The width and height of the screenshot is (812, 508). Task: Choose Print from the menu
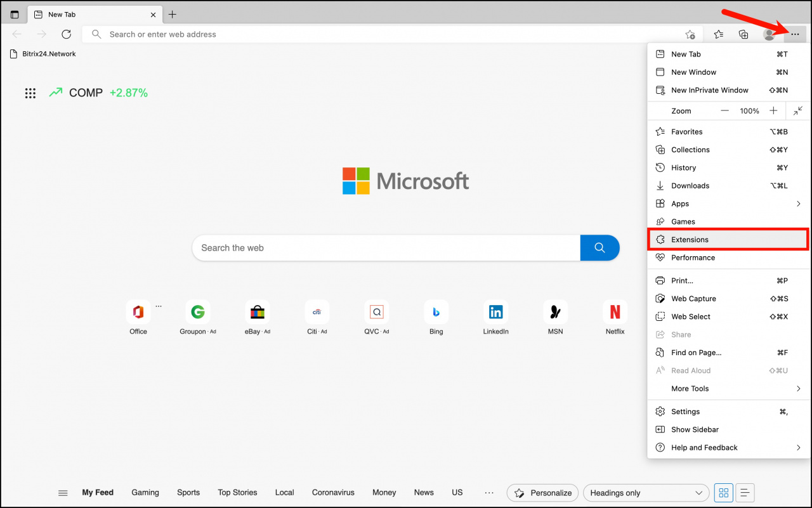pos(729,281)
